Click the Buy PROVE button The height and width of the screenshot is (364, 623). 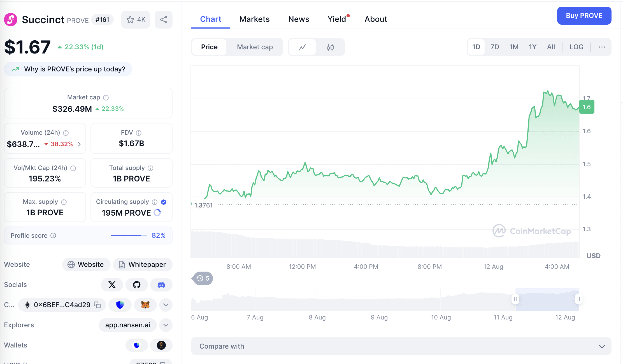(x=584, y=16)
